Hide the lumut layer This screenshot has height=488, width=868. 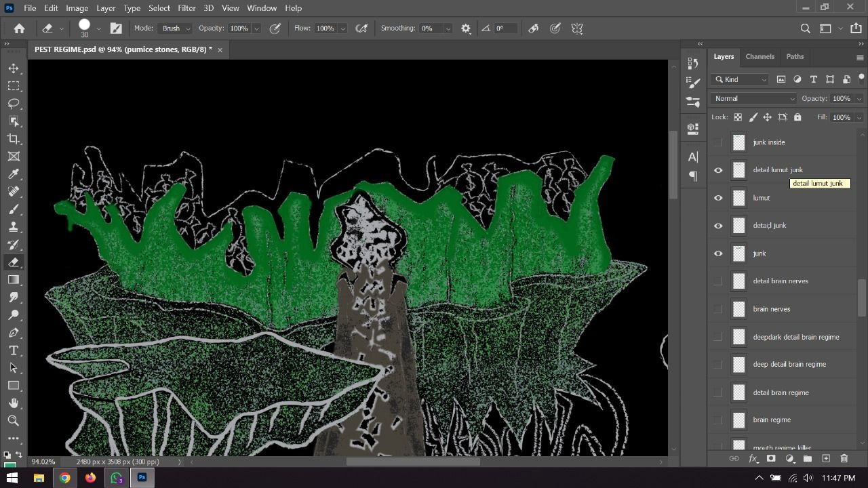pyautogui.click(x=718, y=198)
